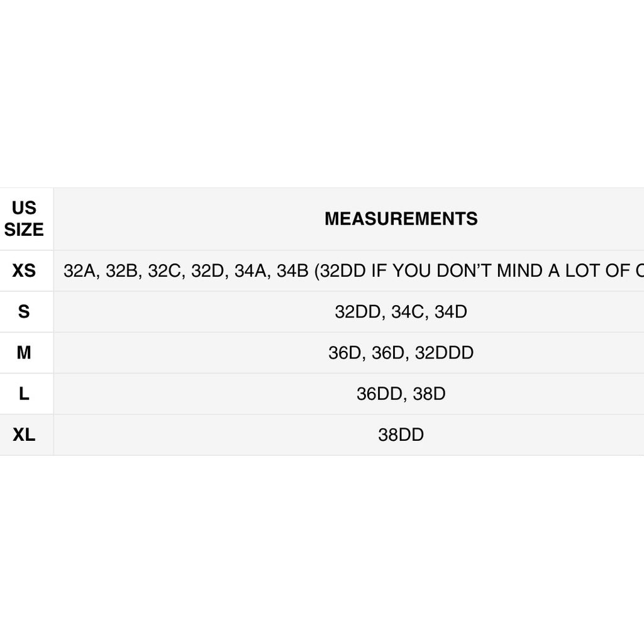This screenshot has width=644, height=644.
Task: Click the 34A, 34B text in XS row
Action: pos(272,271)
